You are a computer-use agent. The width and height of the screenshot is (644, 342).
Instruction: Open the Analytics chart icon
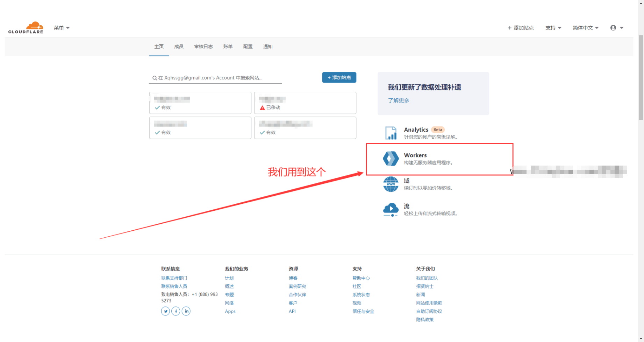click(x=391, y=133)
